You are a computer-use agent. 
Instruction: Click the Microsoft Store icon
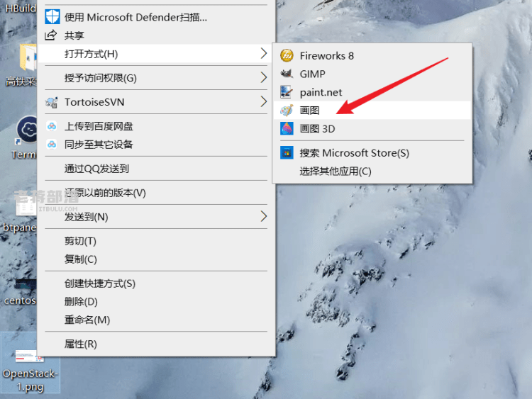click(x=287, y=152)
